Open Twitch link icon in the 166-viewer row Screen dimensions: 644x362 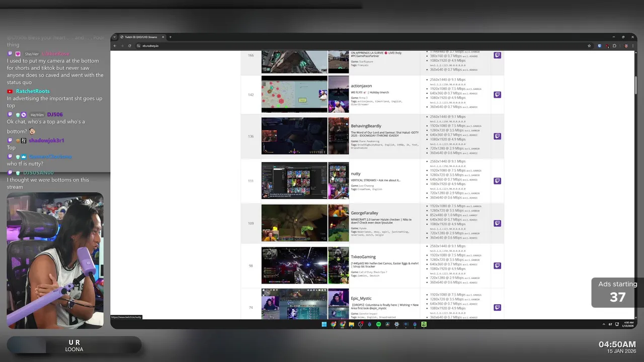[x=497, y=55]
